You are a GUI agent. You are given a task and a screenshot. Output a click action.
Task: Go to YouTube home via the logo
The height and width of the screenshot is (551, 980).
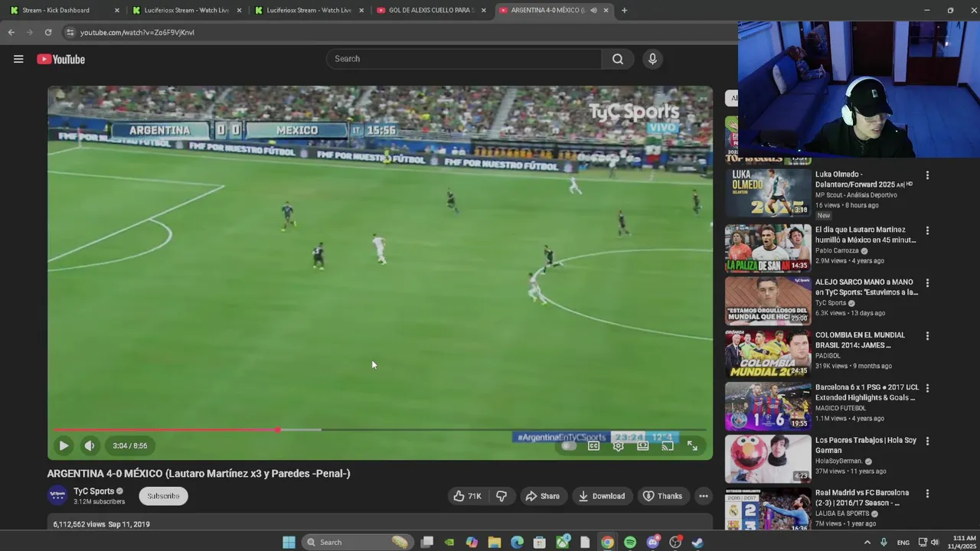click(60, 59)
